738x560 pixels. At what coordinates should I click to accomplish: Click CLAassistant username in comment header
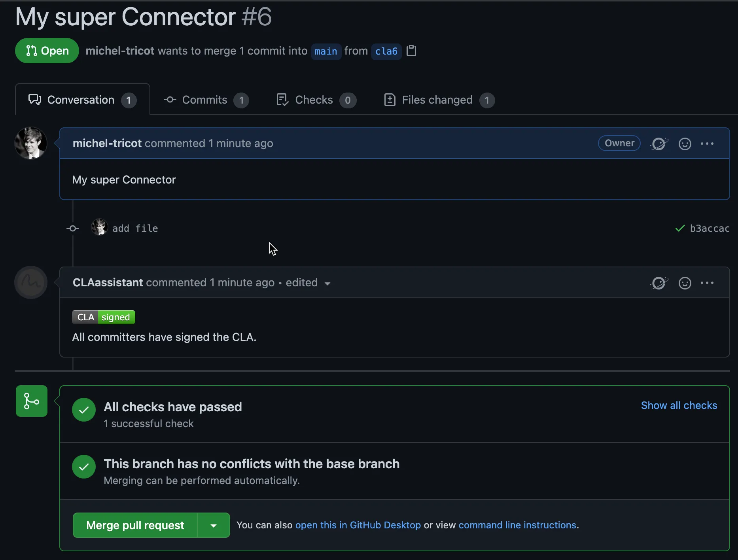click(108, 282)
